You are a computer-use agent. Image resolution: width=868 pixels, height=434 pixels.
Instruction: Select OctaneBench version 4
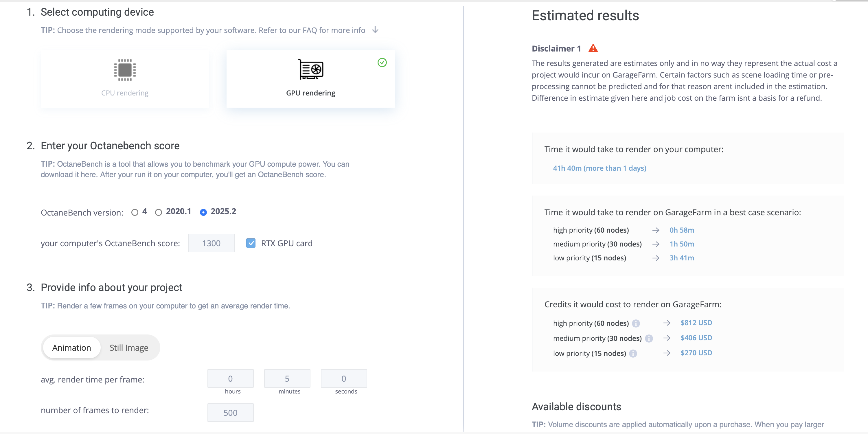(135, 212)
